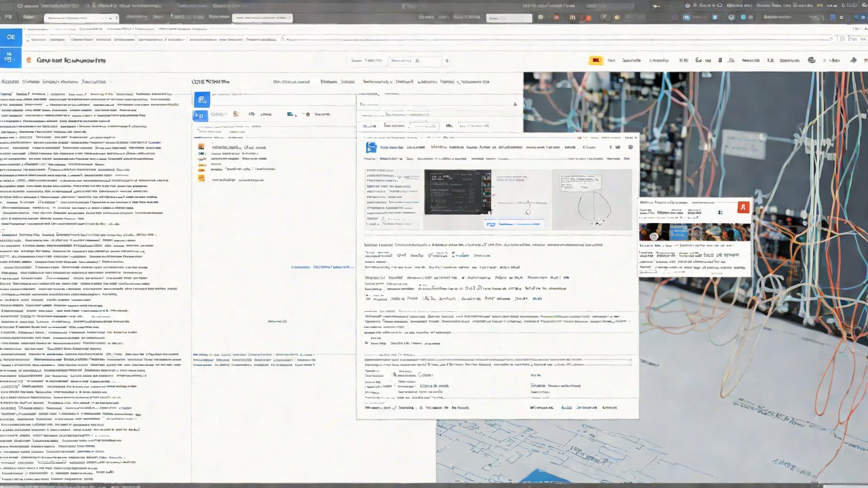Click the circular icon at front window's top-right

click(x=630, y=147)
